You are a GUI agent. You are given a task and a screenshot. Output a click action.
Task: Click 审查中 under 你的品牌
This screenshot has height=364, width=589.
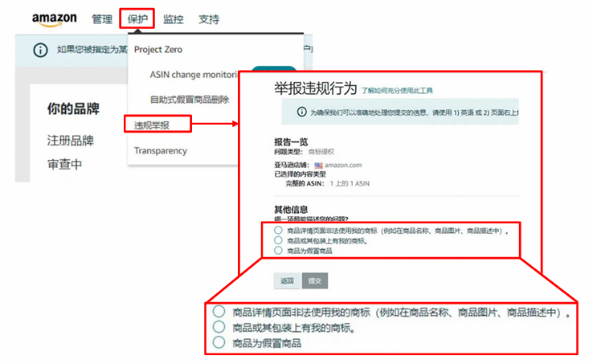(64, 164)
